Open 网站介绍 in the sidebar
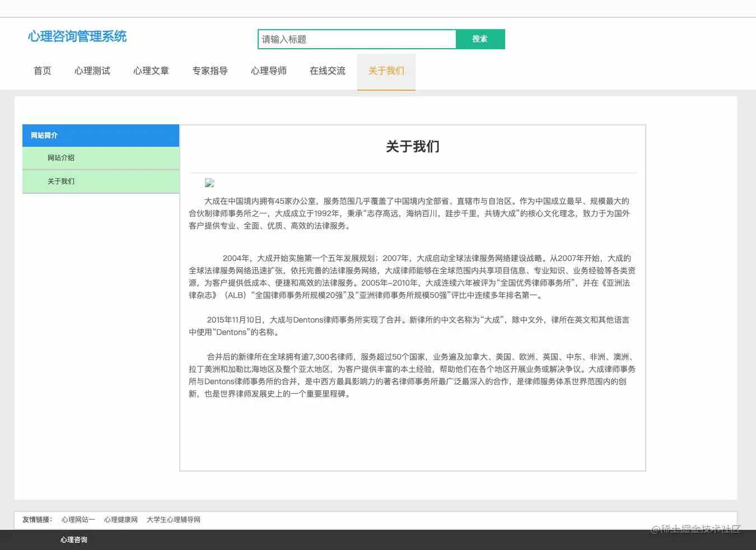This screenshot has height=550, width=756. (101, 158)
